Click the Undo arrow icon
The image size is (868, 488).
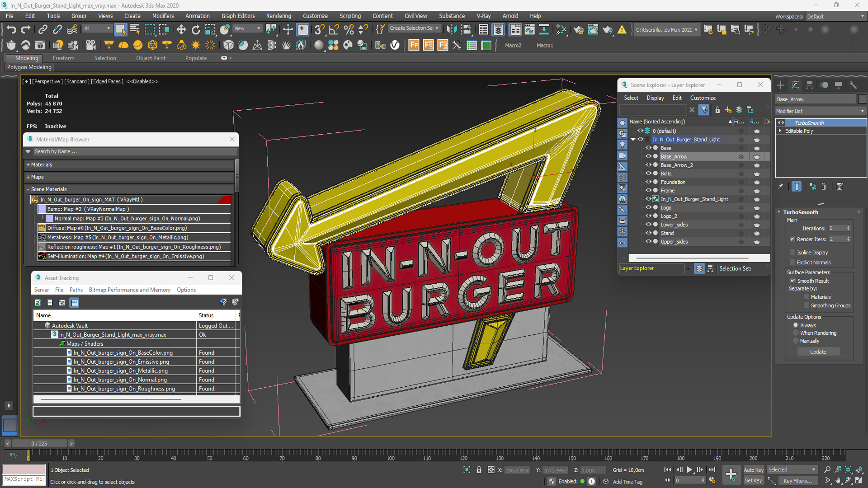click(11, 30)
